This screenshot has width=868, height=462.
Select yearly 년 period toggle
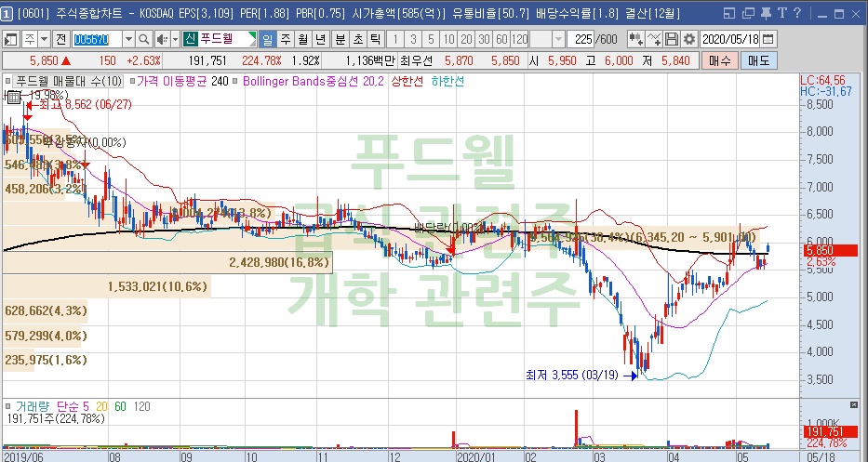tap(321, 39)
